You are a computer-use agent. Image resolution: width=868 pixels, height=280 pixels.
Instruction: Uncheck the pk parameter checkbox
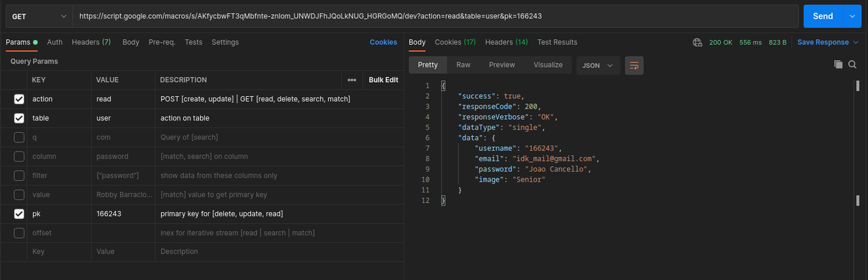pyautogui.click(x=19, y=214)
